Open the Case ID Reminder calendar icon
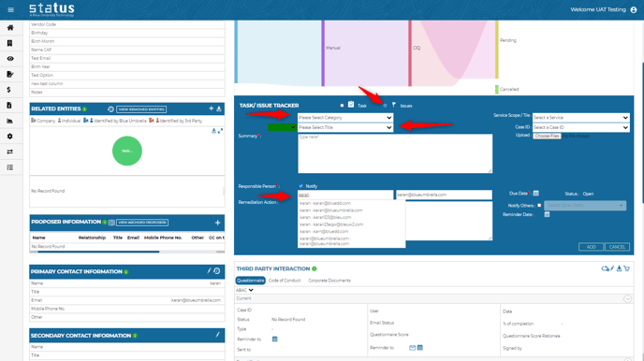 275,339
